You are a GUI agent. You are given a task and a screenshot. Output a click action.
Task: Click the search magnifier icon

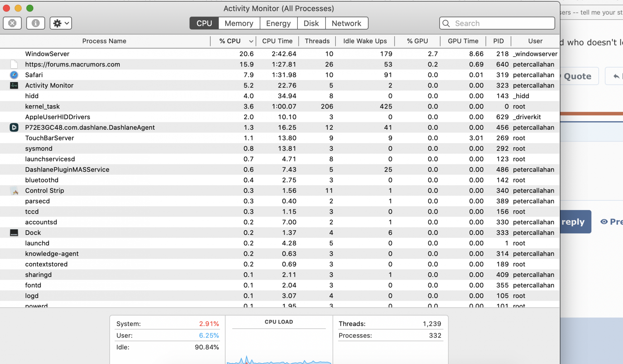point(446,23)
